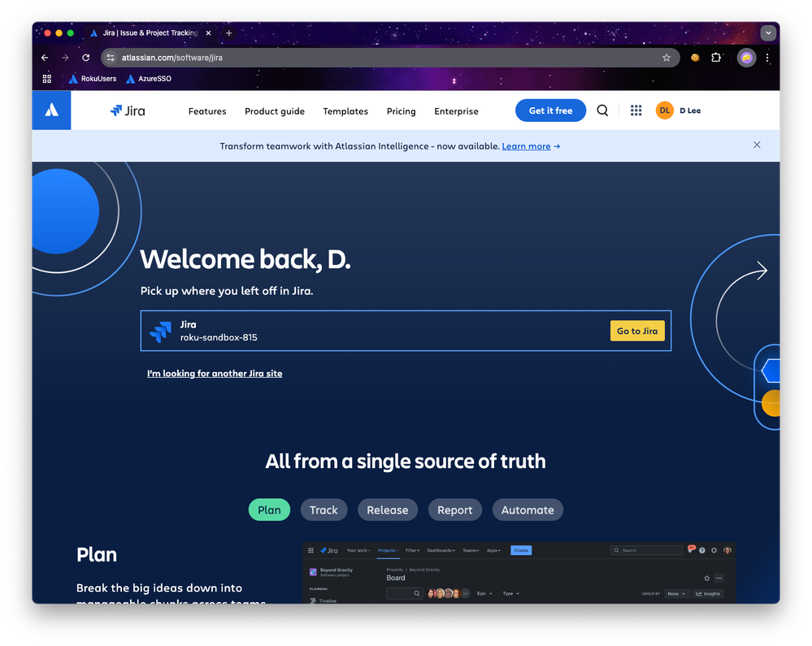Image resolution: width=812 pixels, height=646 pixels.
Task: Click the Jira logo in the navigation bar
Action: [x=127, y=111]
